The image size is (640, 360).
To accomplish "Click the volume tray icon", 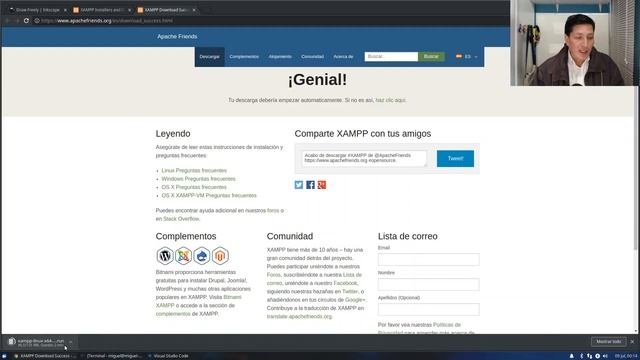I will pyautogui.click(x=605, y=356).
